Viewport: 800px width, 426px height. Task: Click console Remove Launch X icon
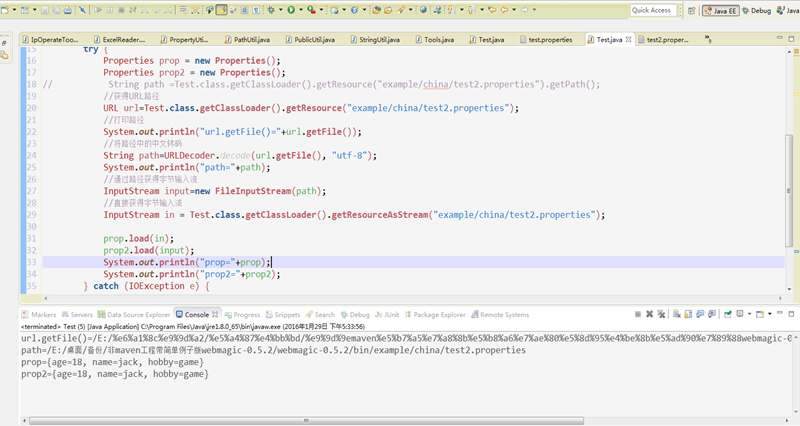pos(649,314)
